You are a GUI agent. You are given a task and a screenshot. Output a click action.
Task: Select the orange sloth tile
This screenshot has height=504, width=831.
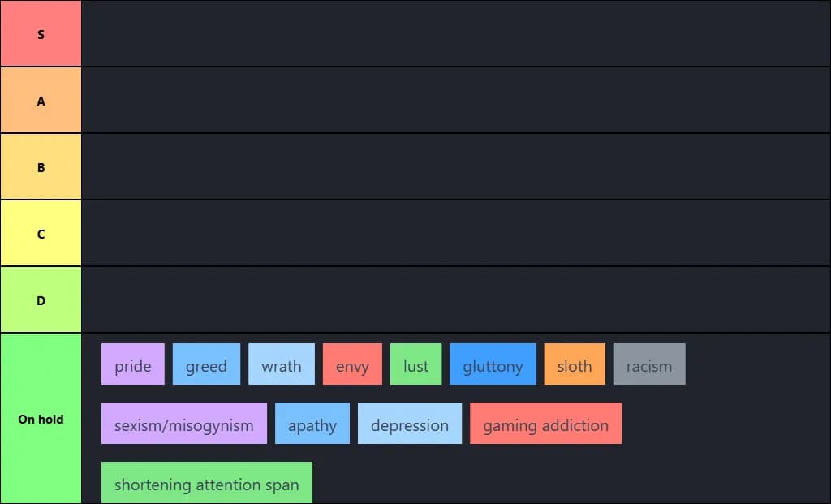[x=574, y=364]
